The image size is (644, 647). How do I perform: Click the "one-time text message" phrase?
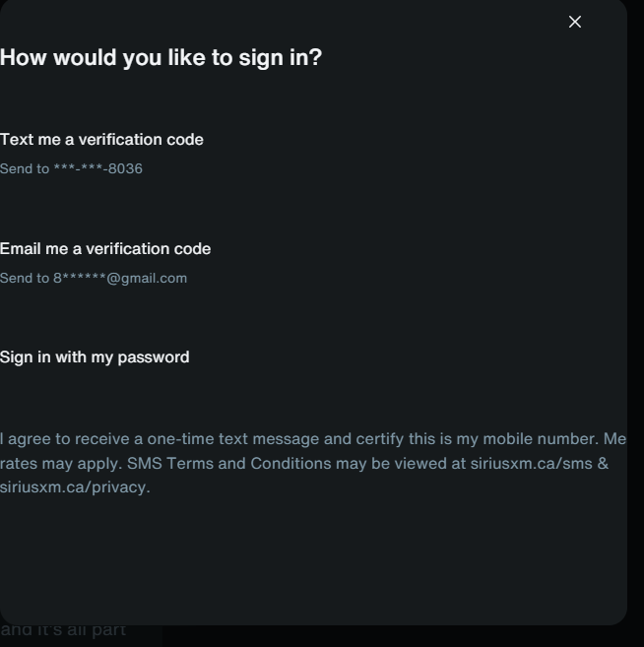[237, 439]
